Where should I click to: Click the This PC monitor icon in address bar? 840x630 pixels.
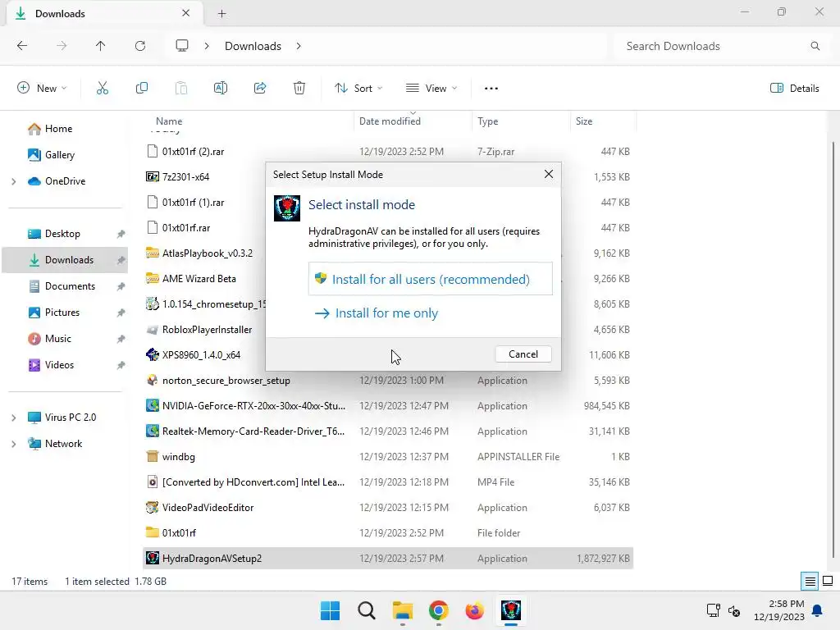point(182,46)
